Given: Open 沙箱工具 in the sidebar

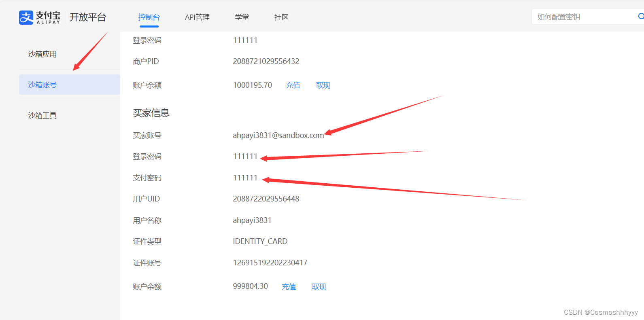Looking at the screenshot, I should tap(43, 116).
